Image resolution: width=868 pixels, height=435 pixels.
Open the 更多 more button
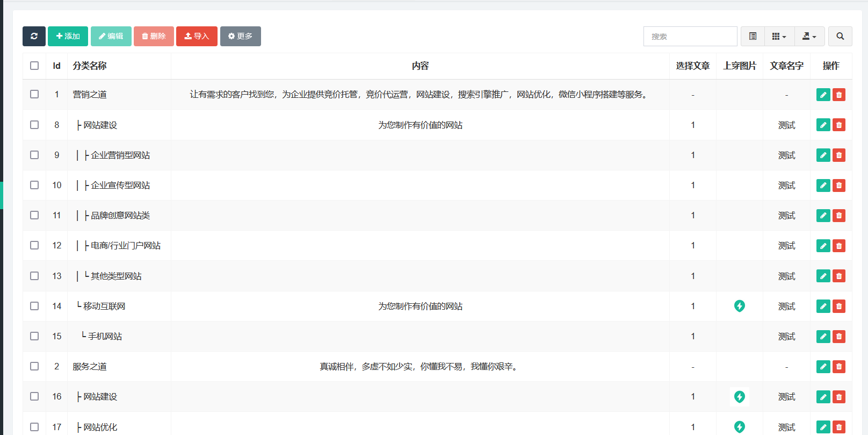[240, 36]
